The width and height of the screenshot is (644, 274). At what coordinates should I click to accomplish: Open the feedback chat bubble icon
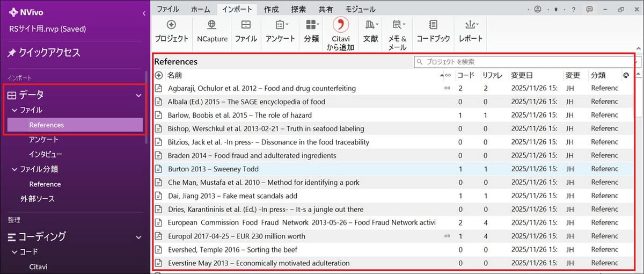(x=589, y=9)
